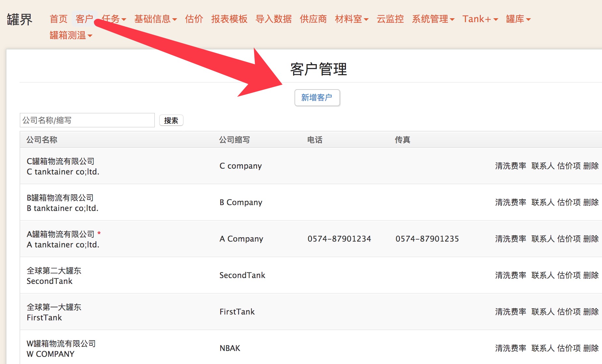Open the 系统管理 dropdown
Viewport: 602px width, 364px height.
[x=433, y=19]
